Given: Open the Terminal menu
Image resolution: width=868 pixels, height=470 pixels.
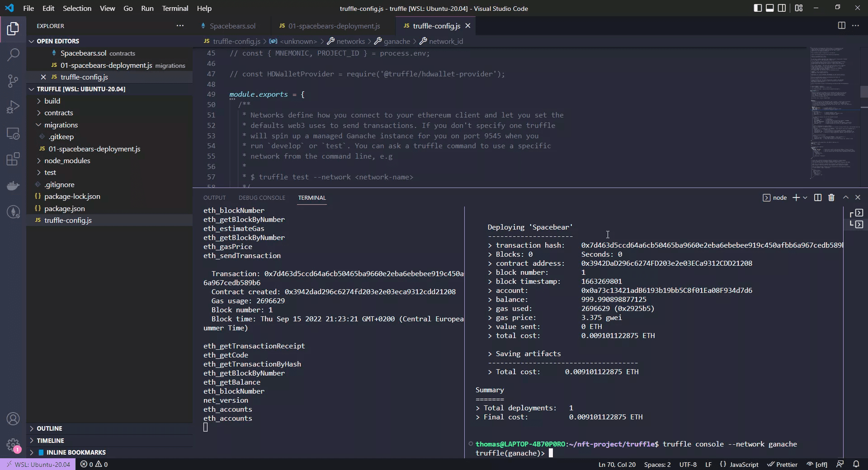Looking at the screenshot, I should coord(175,8).
